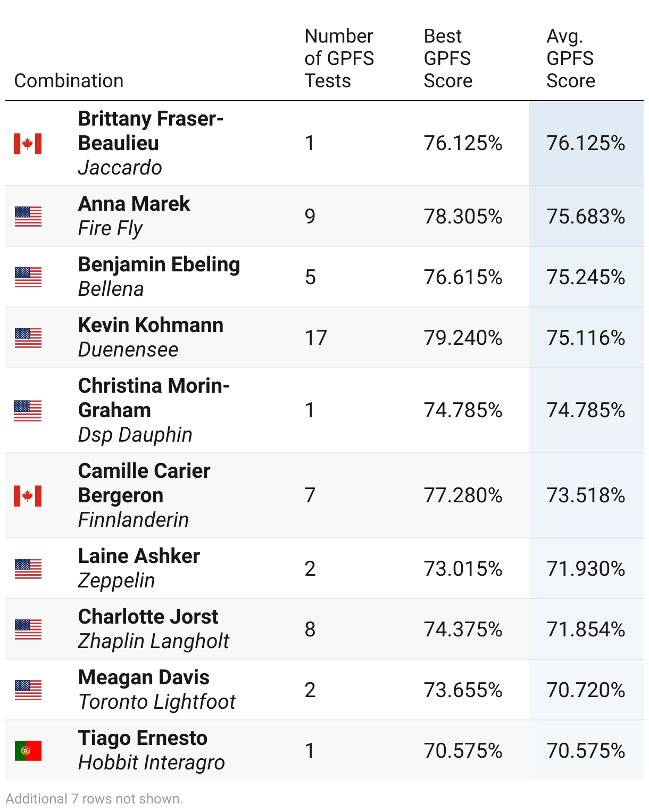Click horse name Hobbit Interagro

[151, 763]
